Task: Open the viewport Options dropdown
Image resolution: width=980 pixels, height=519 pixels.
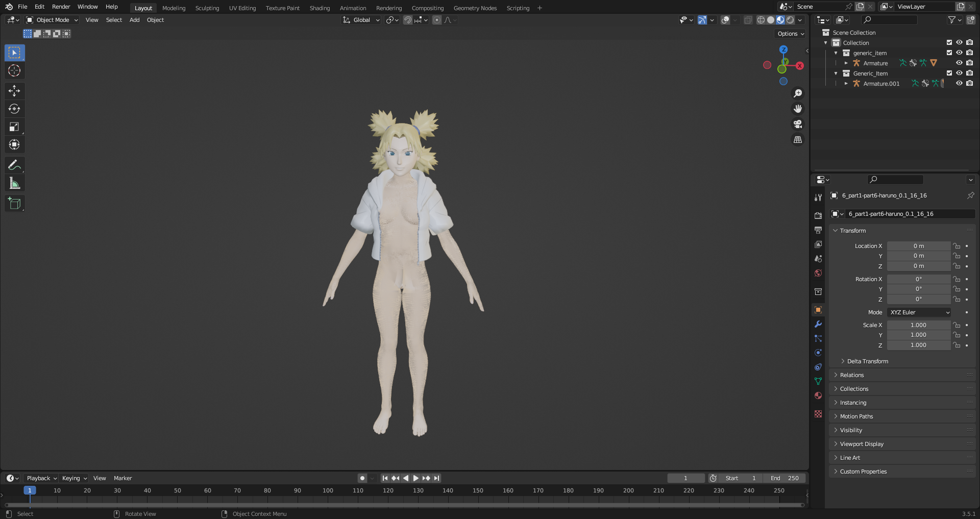Action: click(x=791, y=34)
